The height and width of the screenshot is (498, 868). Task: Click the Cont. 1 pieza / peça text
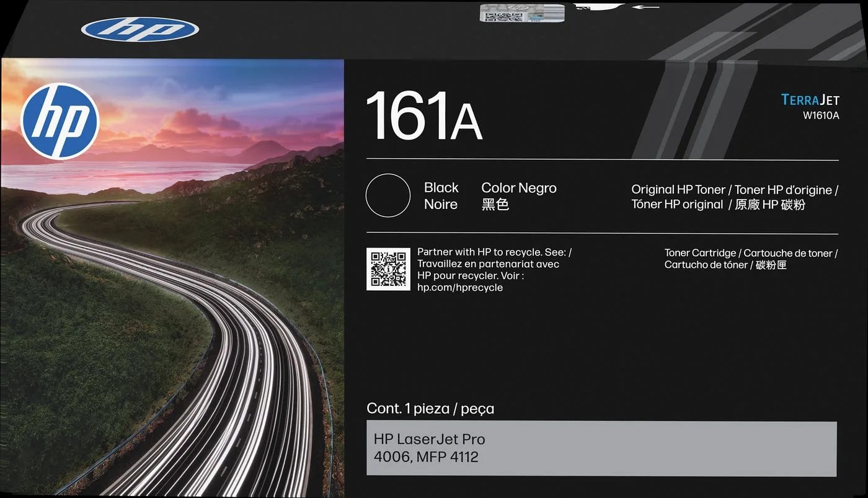(430, 409)
